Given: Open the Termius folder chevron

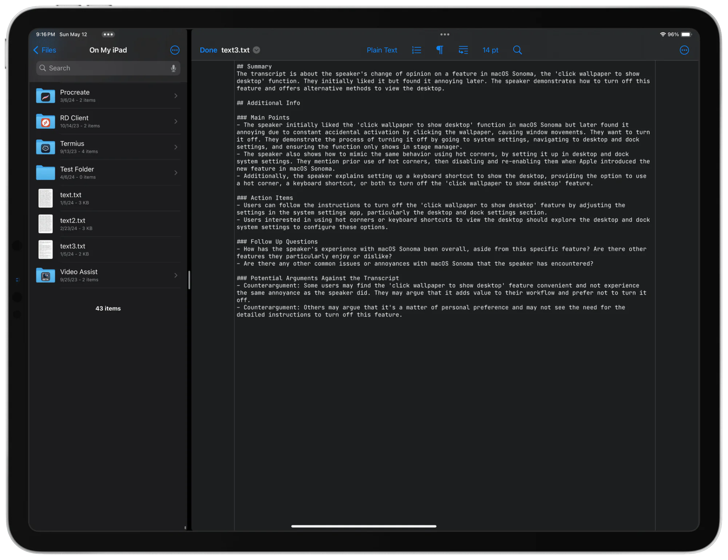Looking at the screenshot, I should coord(176,147).
